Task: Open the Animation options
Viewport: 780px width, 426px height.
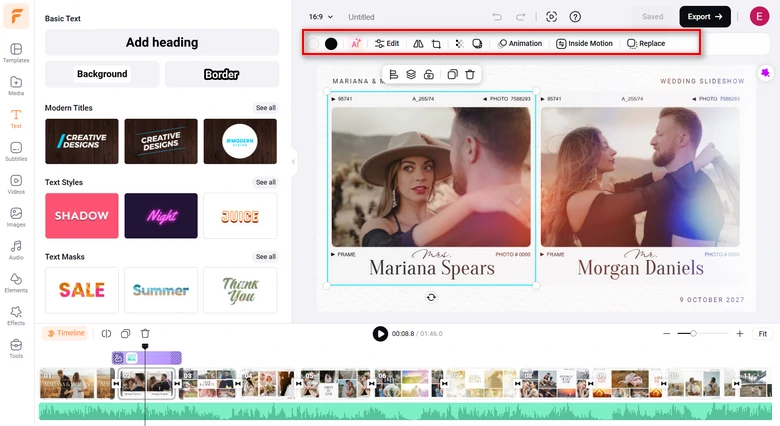Action: (520, 43)
